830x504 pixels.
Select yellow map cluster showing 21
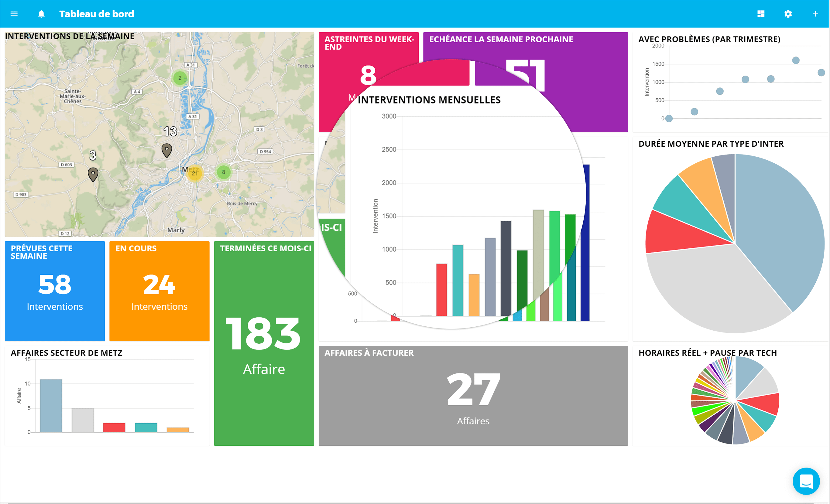[x=195, y=173]
